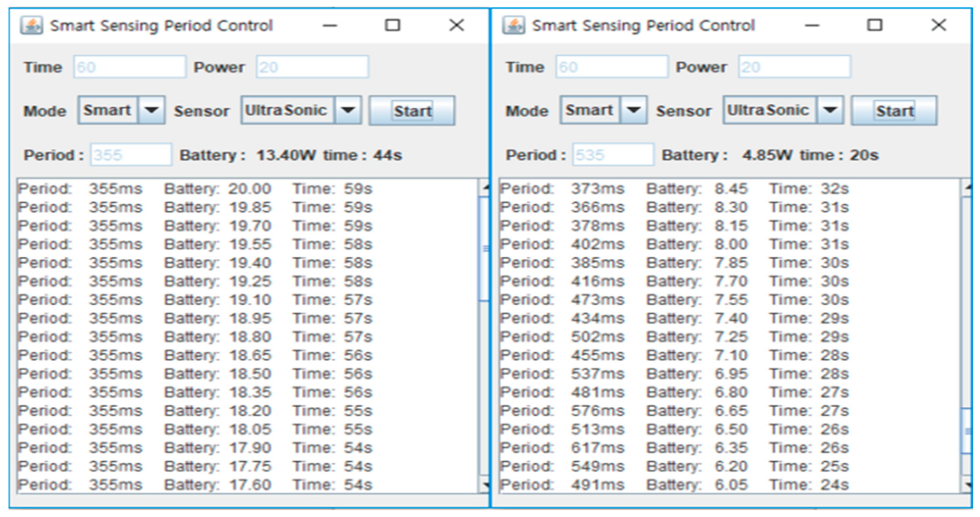Close the right Smart Sensing window
980x517 pixels.
coord(938,26)
